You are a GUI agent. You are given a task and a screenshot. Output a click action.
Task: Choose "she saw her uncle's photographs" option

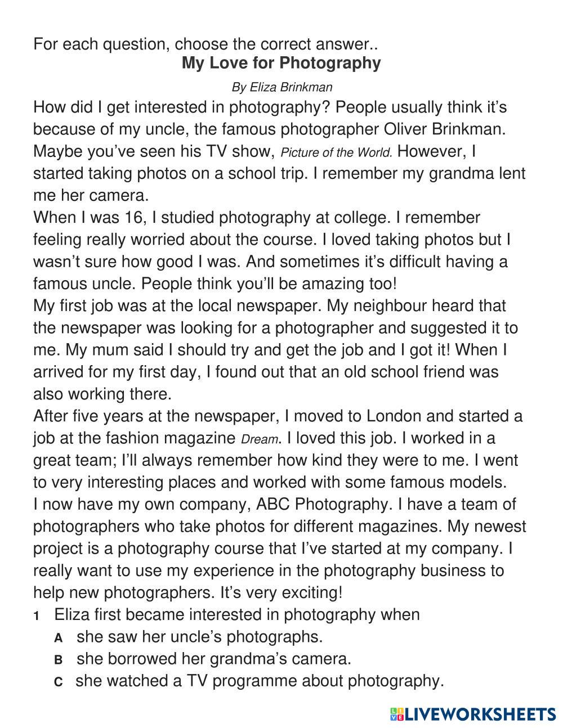click(199, 637)
